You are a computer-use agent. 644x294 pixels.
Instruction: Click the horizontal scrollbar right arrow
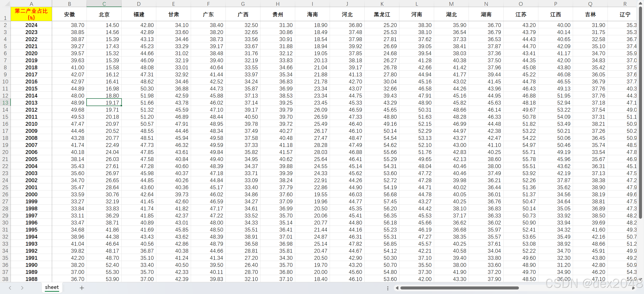click(x=633, y=288)
